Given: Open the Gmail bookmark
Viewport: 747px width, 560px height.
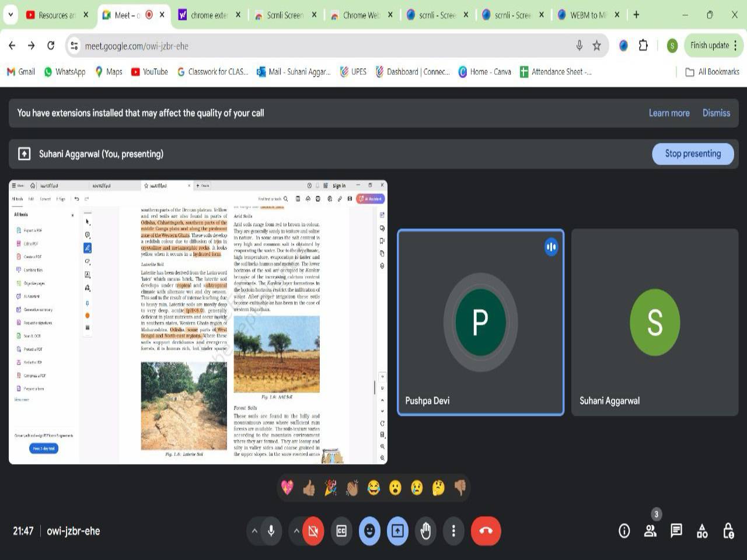Looking at the screenshot, I should (x=21, y=72).
